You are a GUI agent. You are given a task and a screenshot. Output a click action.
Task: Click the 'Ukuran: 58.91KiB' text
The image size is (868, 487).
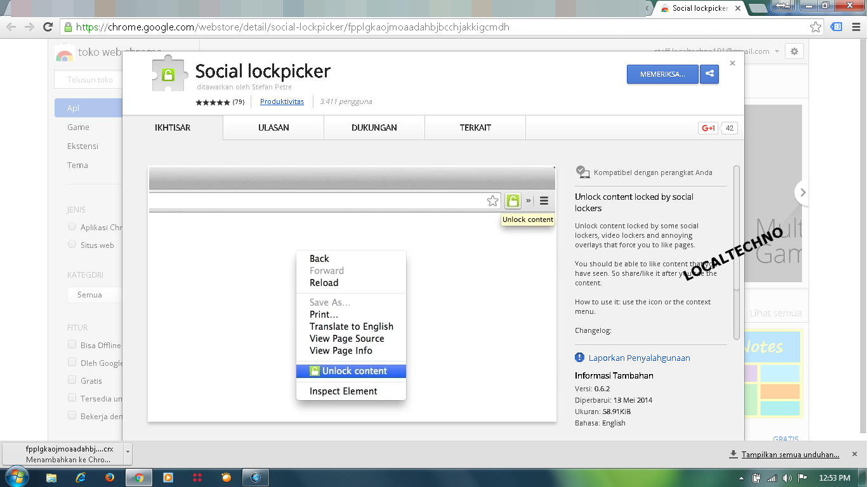[x=603, y=412]
